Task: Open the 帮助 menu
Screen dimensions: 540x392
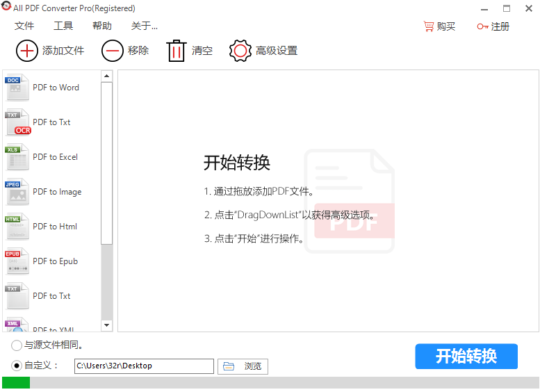Action: (102, 26)
